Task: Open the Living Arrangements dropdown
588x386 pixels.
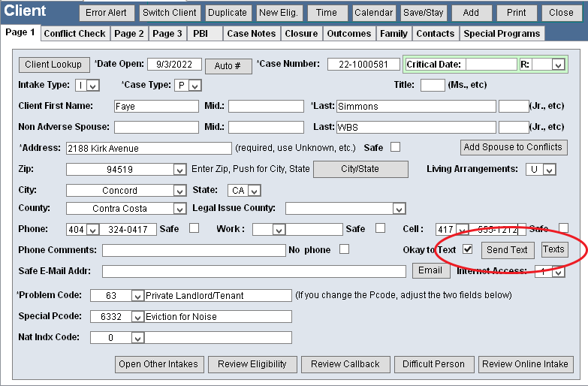Action: click(550, 170)
